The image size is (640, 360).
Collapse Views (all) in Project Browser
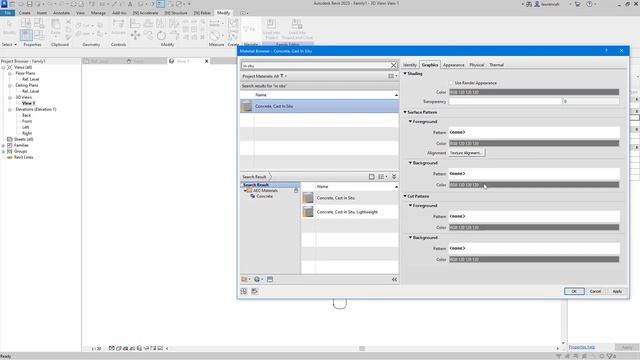tap(4, 67)
